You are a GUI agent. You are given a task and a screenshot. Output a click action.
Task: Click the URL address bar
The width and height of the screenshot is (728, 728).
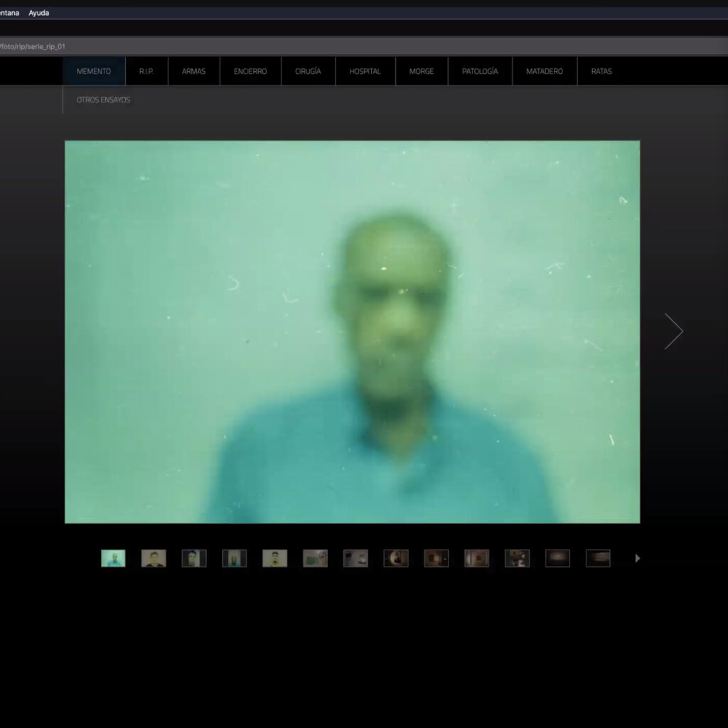364,46
